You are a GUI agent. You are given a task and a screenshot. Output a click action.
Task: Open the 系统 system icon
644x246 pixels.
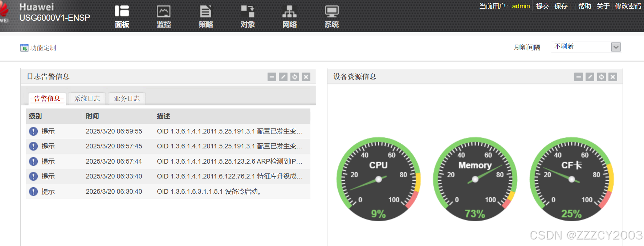click(331, 12)
